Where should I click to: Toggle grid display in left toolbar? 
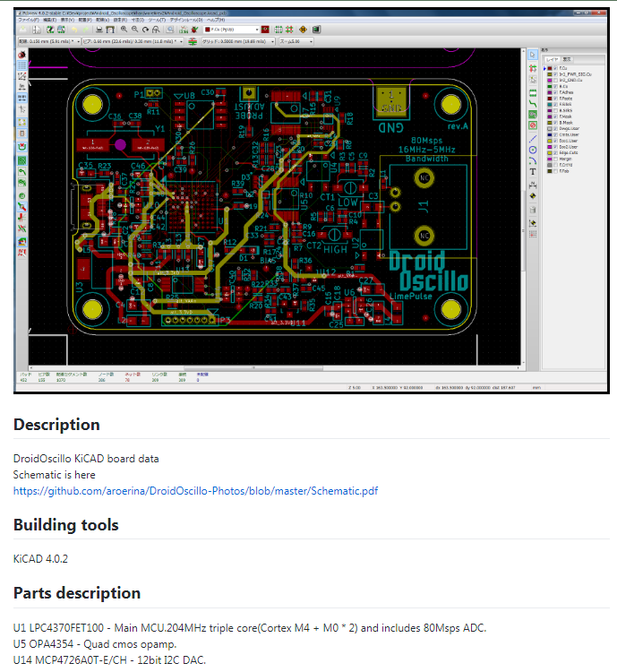22,65
